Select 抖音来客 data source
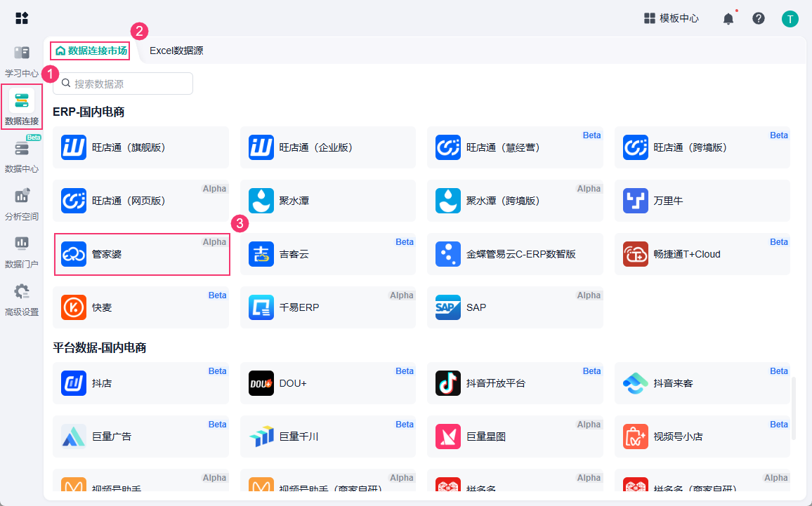The height and width of the screenshot is (506, 812). click(702, 383)
